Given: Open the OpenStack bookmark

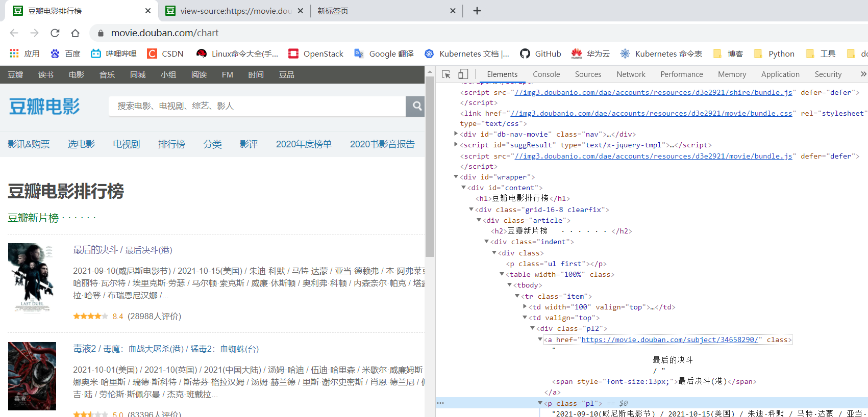Looking at the screenshot, I should point(316,54).
